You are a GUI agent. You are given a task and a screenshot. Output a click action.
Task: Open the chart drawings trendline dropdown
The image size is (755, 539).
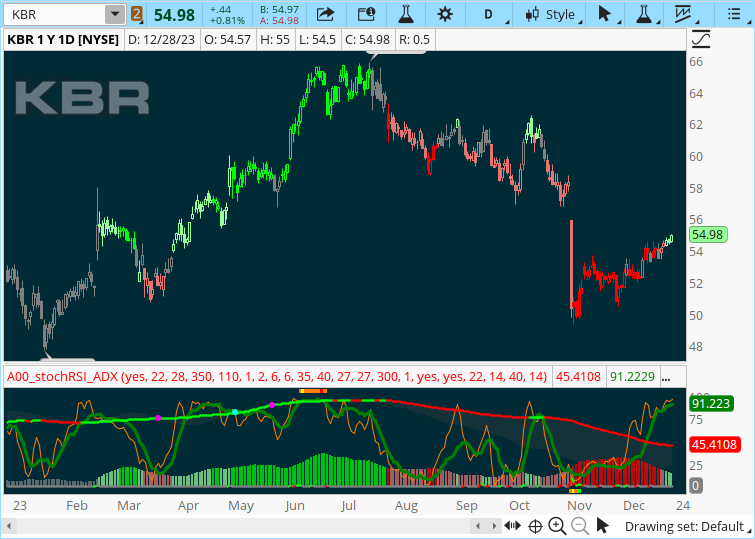tap(685, 14)
